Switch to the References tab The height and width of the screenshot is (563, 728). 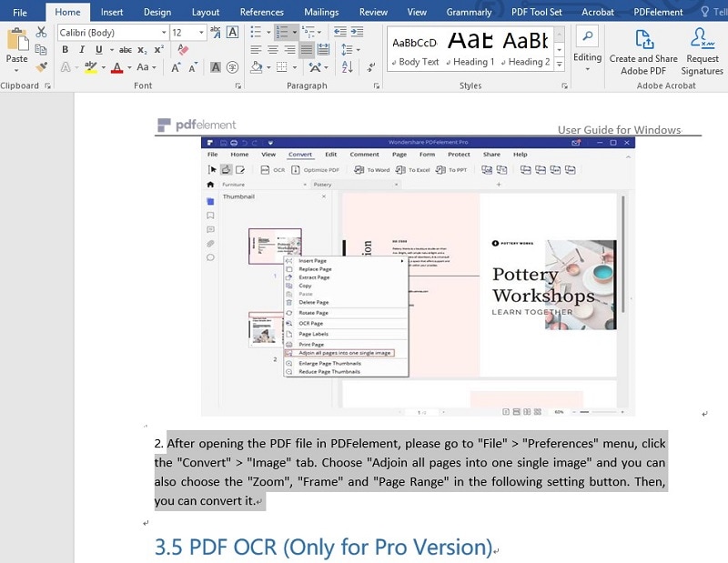tap(261, 12)
